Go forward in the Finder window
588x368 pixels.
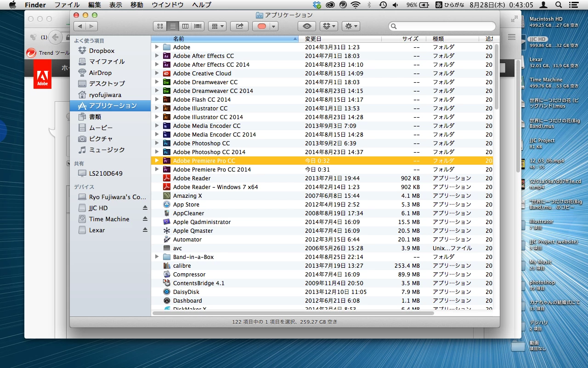pos(92,26)
